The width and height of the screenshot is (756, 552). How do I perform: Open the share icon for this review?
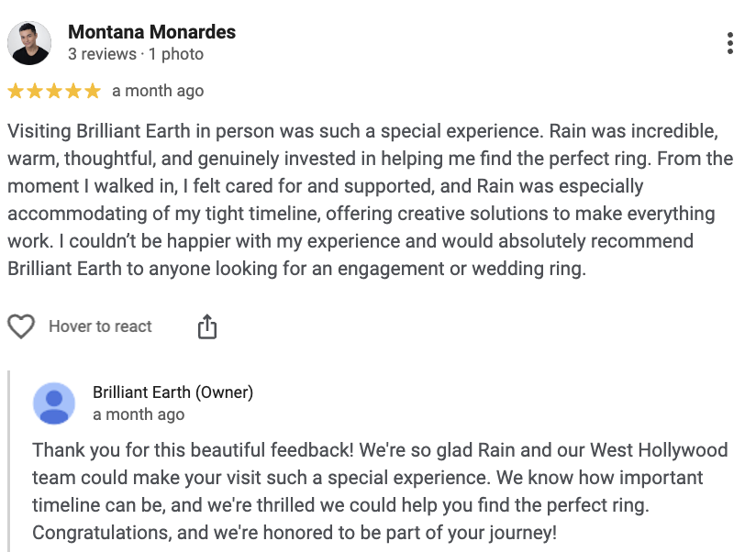[206, 326]
